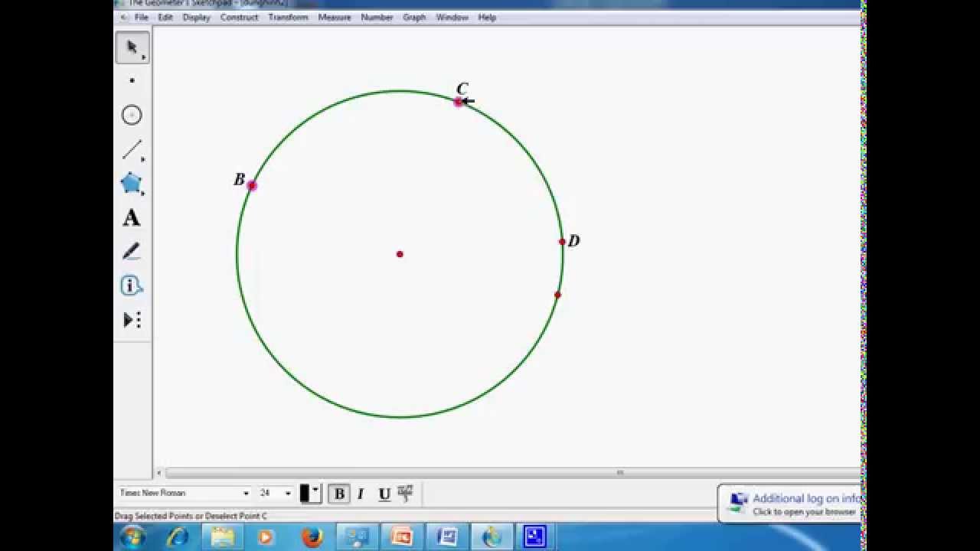Select the Straightedge line tool
Screen dimensions: 980x551
click(x=132, y=149)
